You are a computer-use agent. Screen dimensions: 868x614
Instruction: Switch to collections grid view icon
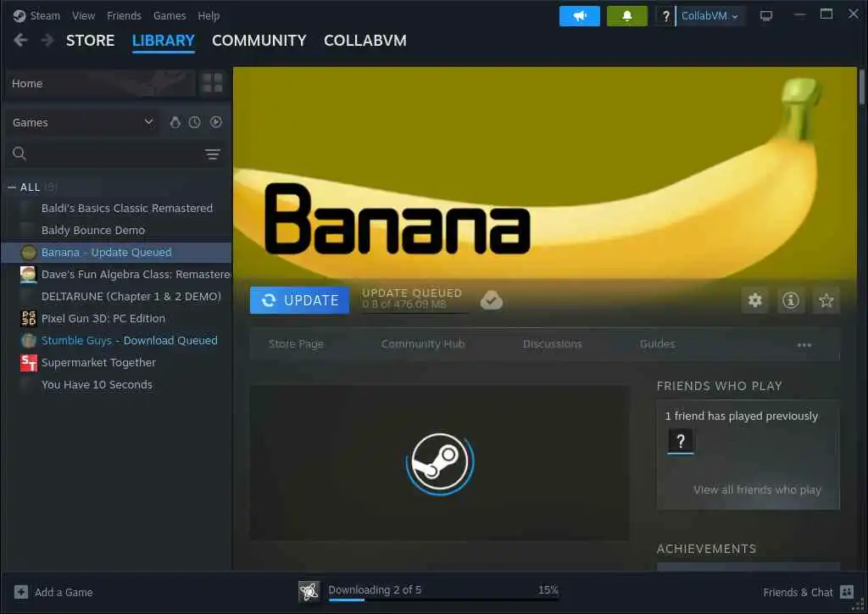pyautogui.click(x=212, y=83)
